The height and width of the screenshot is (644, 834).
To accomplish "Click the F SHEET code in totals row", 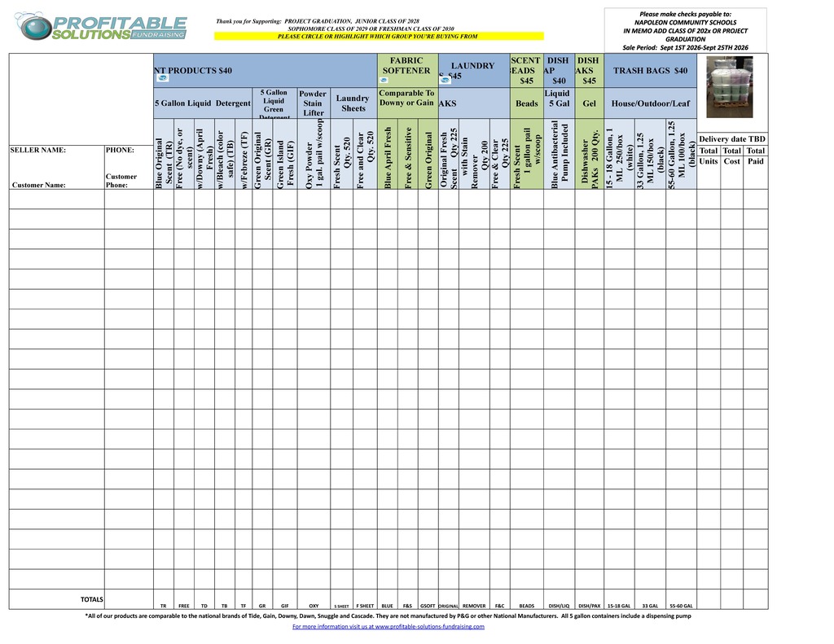I will [x=365, y=606].
